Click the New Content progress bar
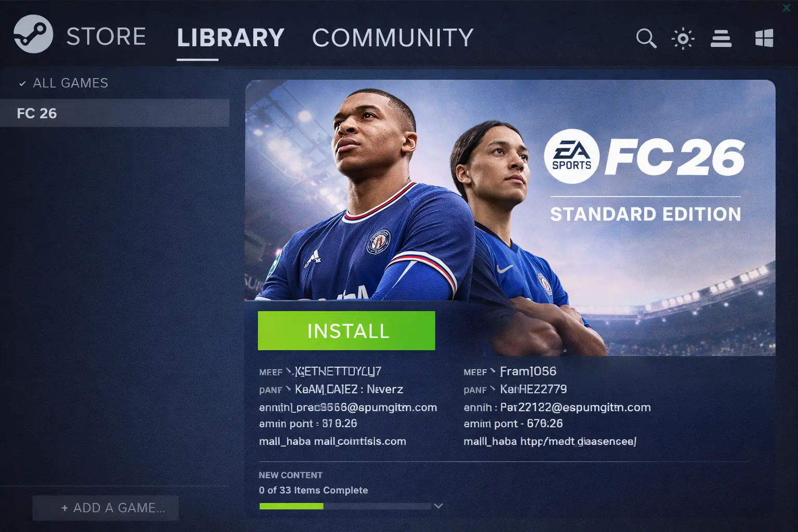Screen dimensions: 798x532 click(x=345, y=506)
